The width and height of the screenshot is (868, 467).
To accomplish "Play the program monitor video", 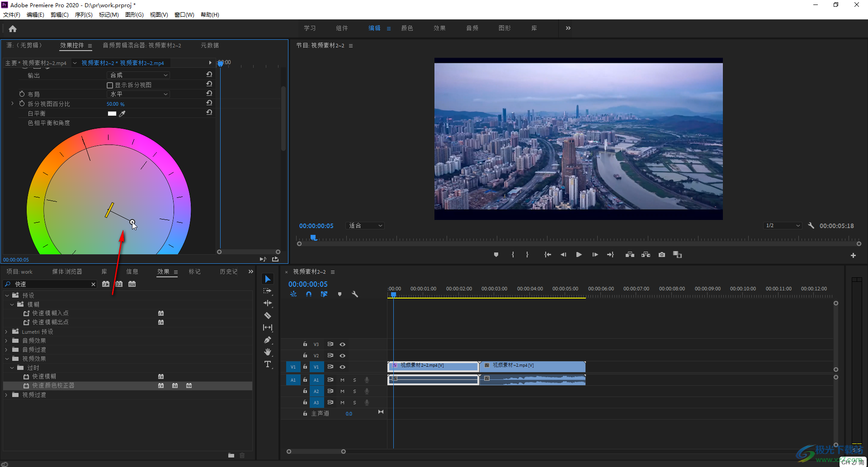I will point(579,255).
